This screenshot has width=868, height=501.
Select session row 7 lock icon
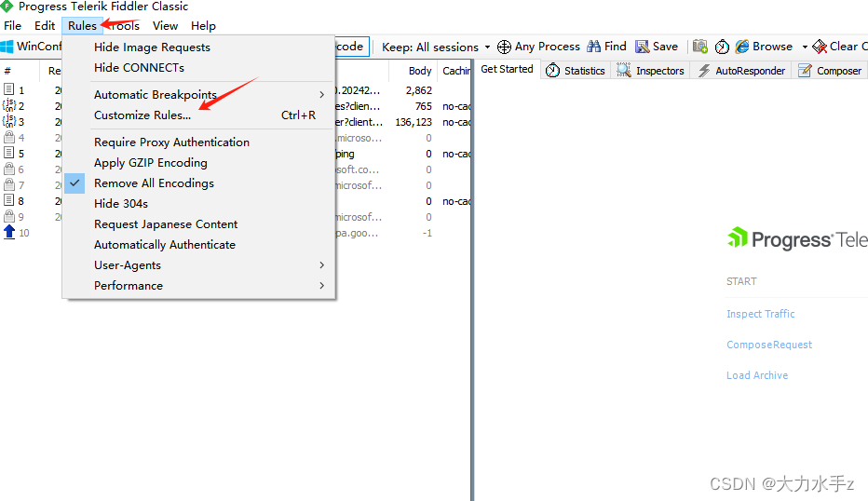coord(9,184)
